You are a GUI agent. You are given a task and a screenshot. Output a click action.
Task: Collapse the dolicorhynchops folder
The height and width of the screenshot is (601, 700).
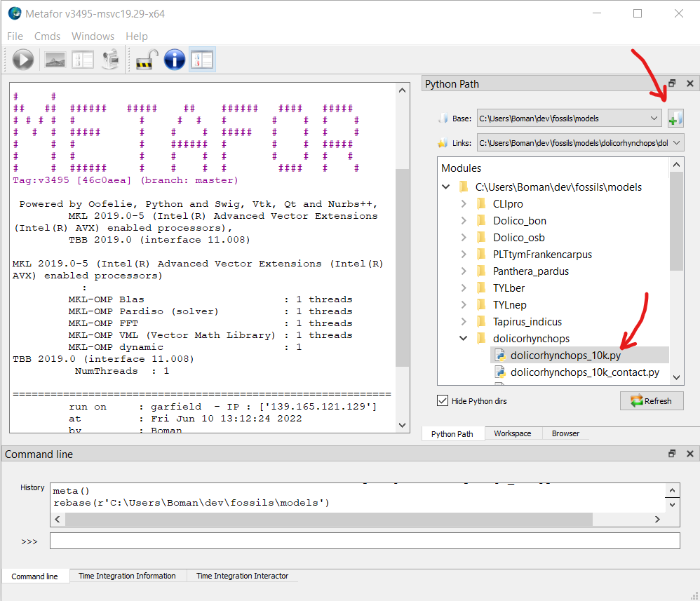point(464,339)
